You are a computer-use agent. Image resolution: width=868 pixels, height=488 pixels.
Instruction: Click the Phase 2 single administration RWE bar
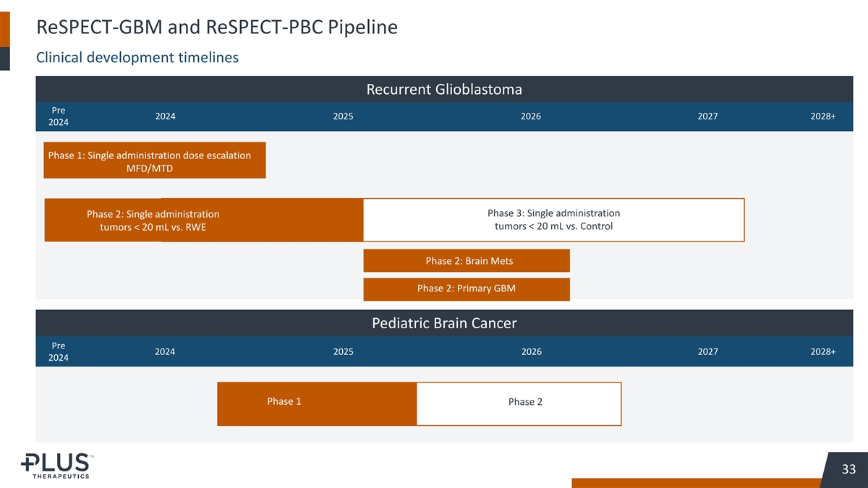pos(203,220)
